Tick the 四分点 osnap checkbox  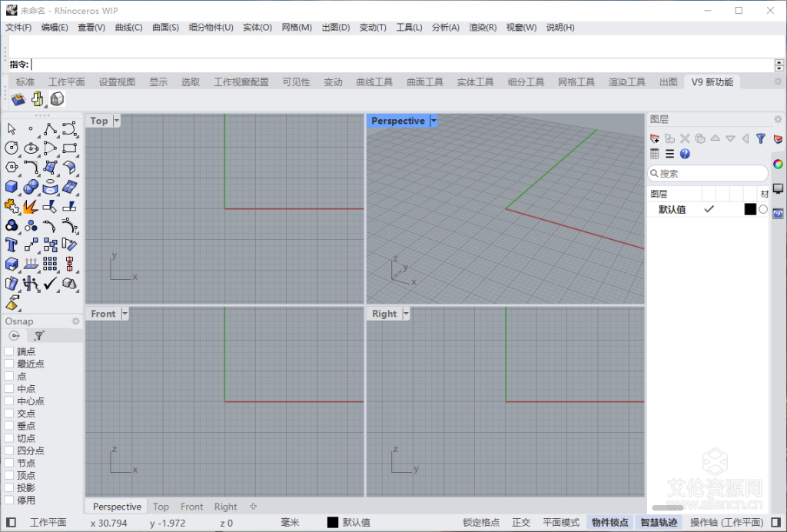9,451
